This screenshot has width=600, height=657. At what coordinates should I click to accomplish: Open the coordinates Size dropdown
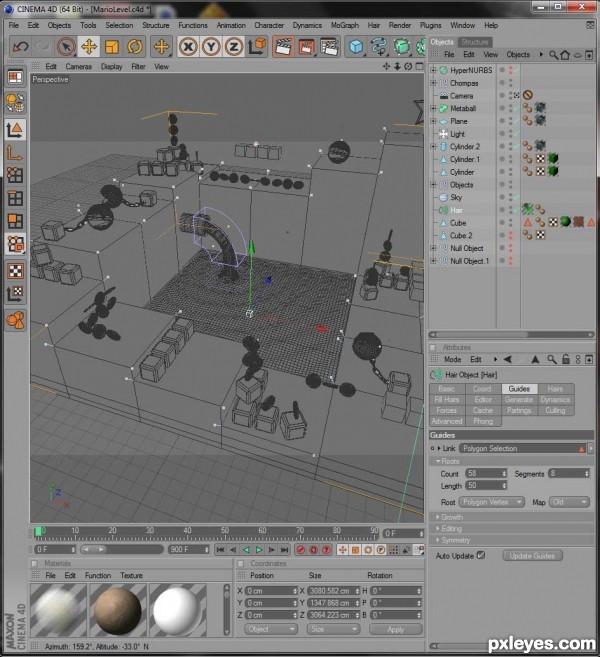[333, 629]
